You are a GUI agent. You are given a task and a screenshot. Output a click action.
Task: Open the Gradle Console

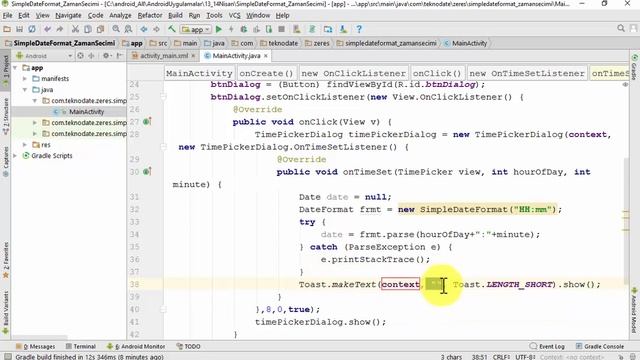point(600,346)
